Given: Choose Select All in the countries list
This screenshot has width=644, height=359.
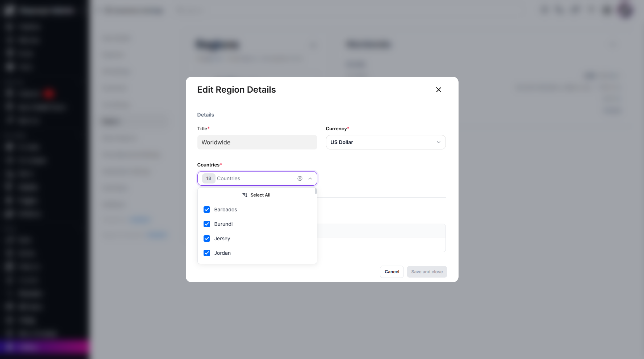Looking at the screenshot, I should (256, 195).
